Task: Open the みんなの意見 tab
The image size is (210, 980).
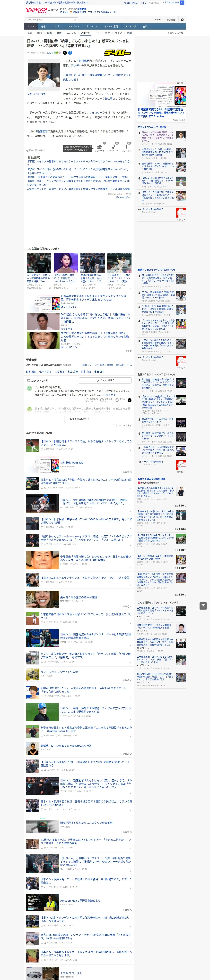Action: click(111, 27)
